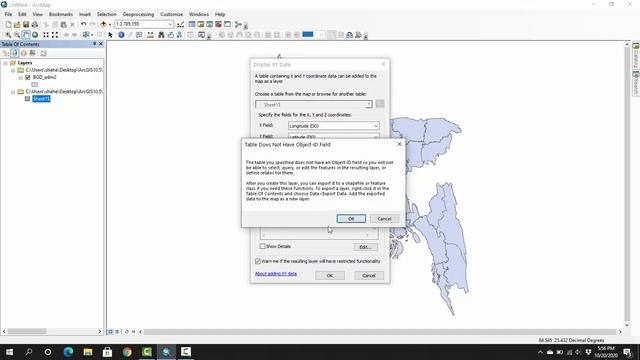The width and height of the screenshot is (640, 360).
Task: Select the Sheet1$ table in TOC
Action: (x=41, y=99)
